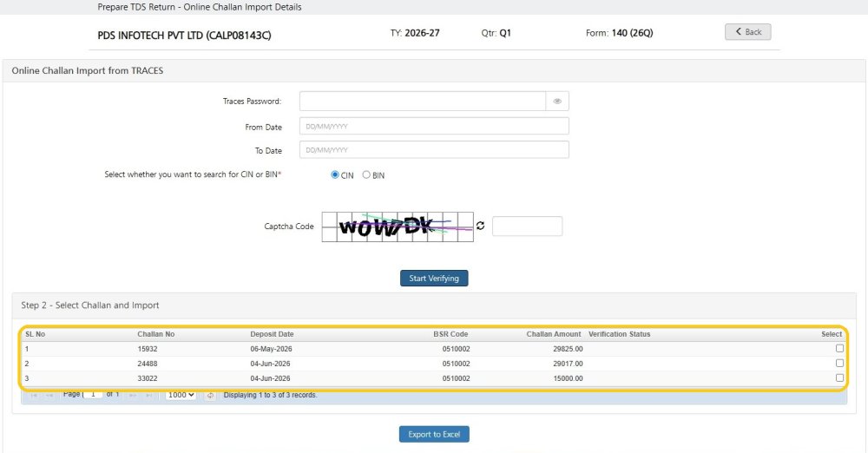Click SL No column header

36,334
